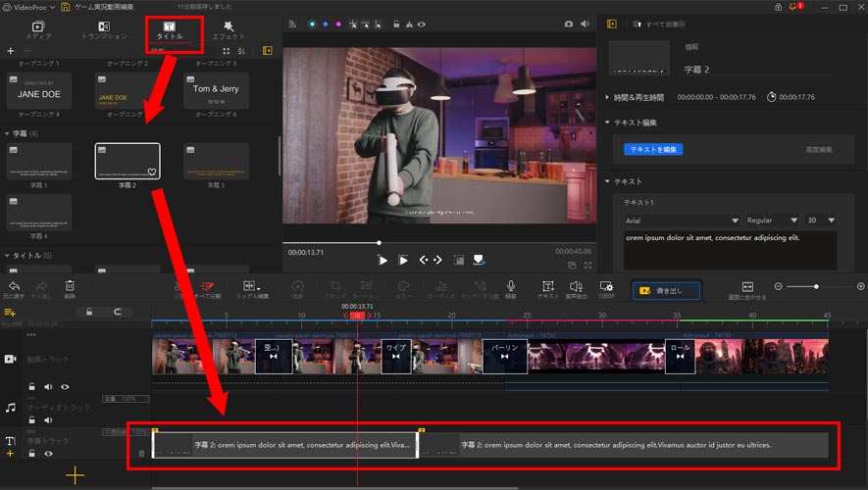Open the Arial font dropdown
The image size is (868, 490).
tap(682, 220)
